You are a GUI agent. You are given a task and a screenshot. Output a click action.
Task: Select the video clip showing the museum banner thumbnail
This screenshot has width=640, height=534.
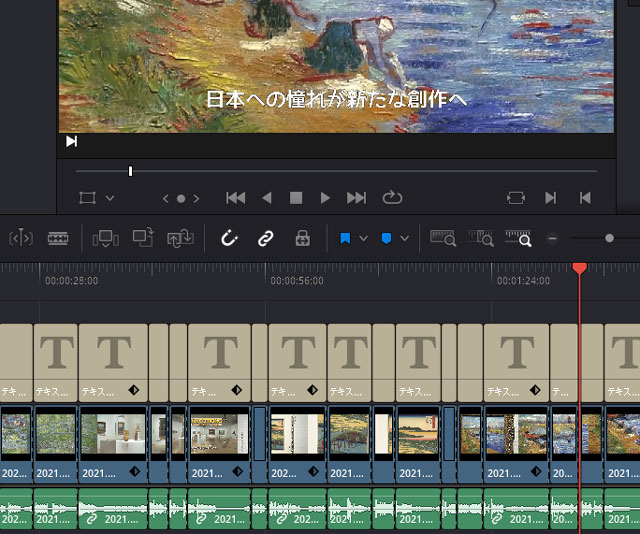click(x=219, y=445)
